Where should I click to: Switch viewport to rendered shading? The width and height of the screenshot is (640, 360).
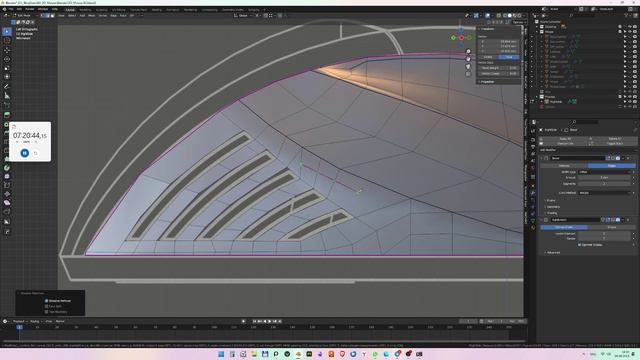[520, 16]
